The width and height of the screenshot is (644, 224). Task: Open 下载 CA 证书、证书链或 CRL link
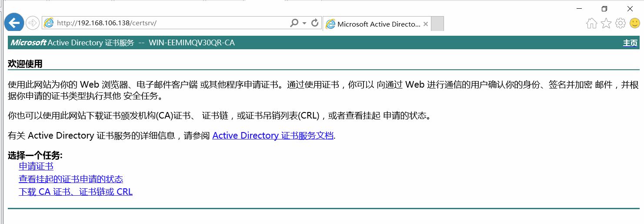click(76, 192)
